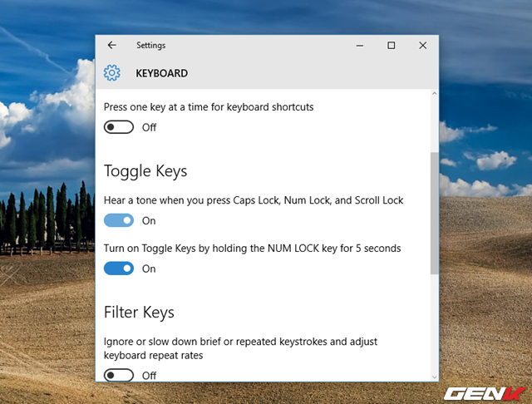Click the Settings title text in the title bar
The width and height of the screenshot is (532, 404).
(x=150, y=46)
